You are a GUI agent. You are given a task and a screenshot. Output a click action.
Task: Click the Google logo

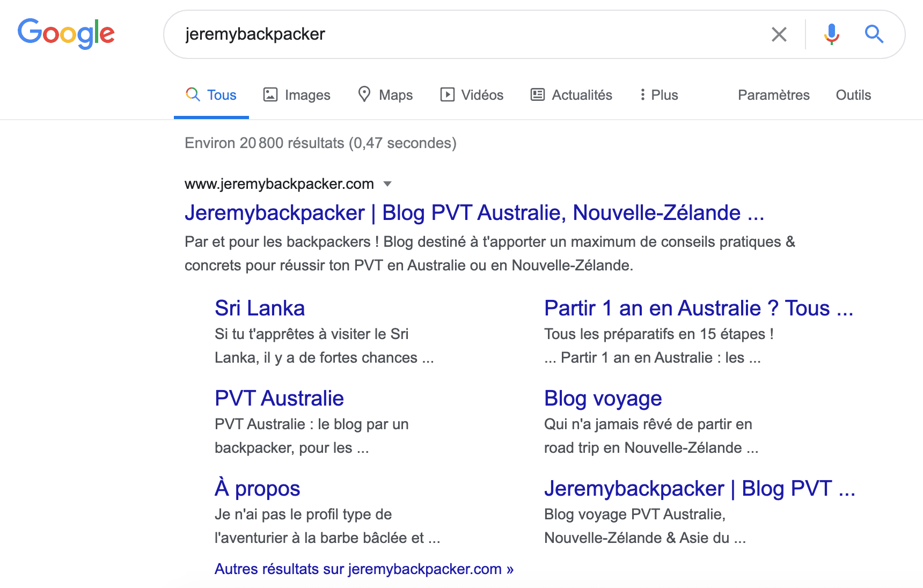66,34
